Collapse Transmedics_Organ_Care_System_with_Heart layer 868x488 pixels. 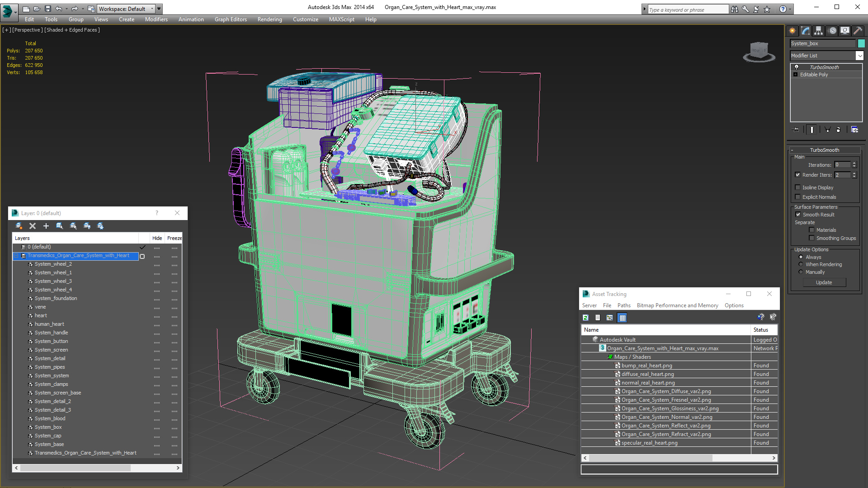(16, 256)
